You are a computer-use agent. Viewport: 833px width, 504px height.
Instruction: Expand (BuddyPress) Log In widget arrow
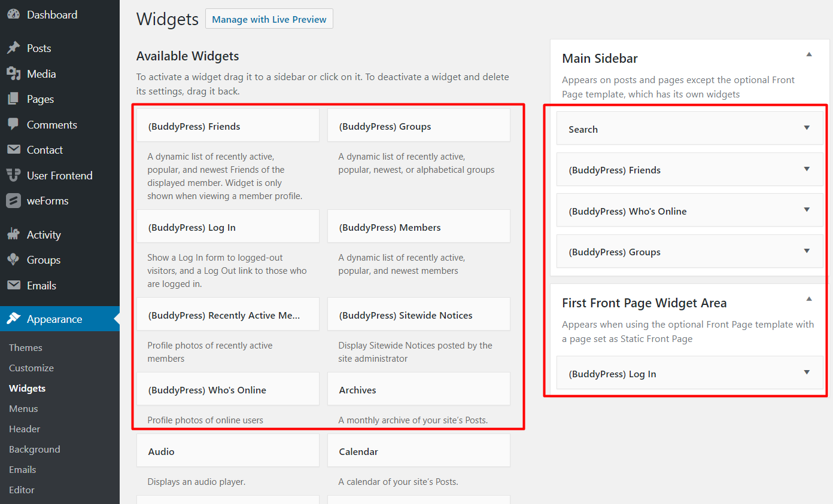click(807, 372)
